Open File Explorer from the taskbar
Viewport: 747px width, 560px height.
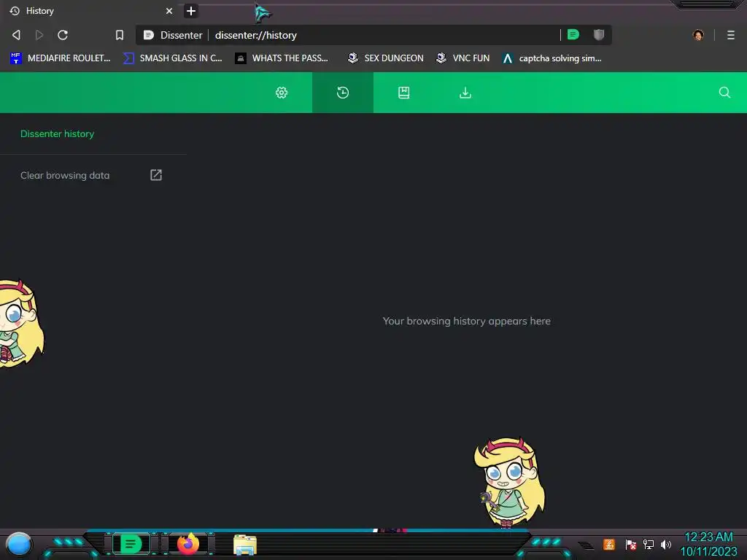(245, 545)
